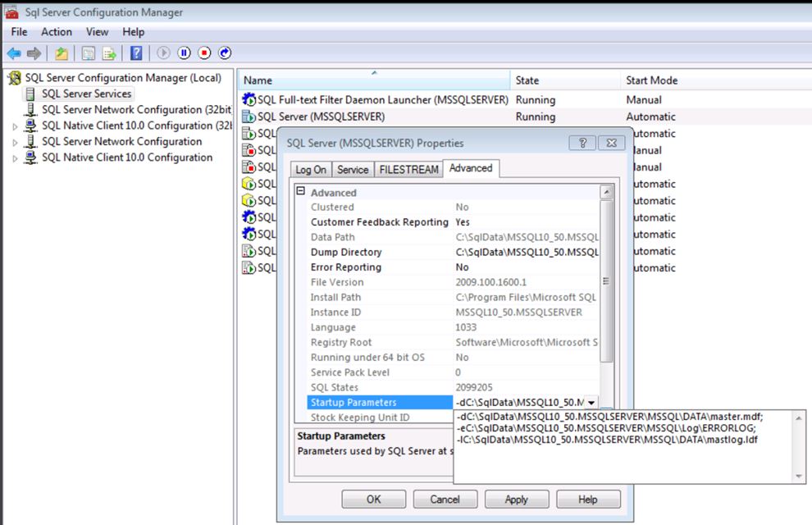
Task: Click the Language property row
Action: (x=453, y=327)
